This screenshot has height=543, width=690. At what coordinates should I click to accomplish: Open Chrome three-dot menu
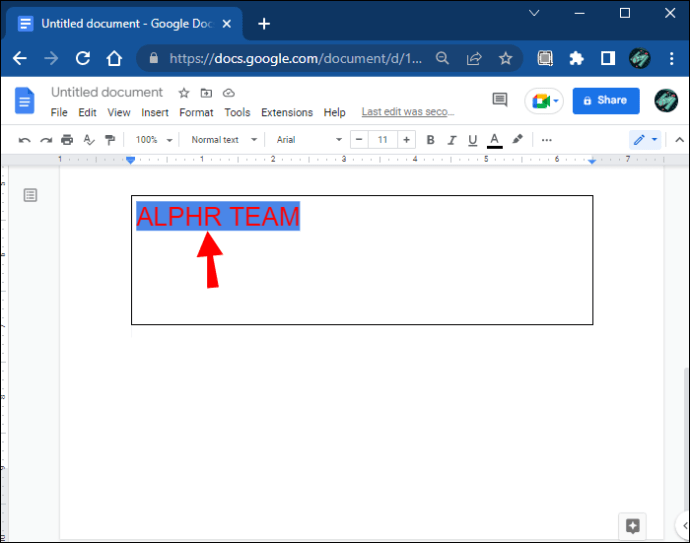click(672, 58)
